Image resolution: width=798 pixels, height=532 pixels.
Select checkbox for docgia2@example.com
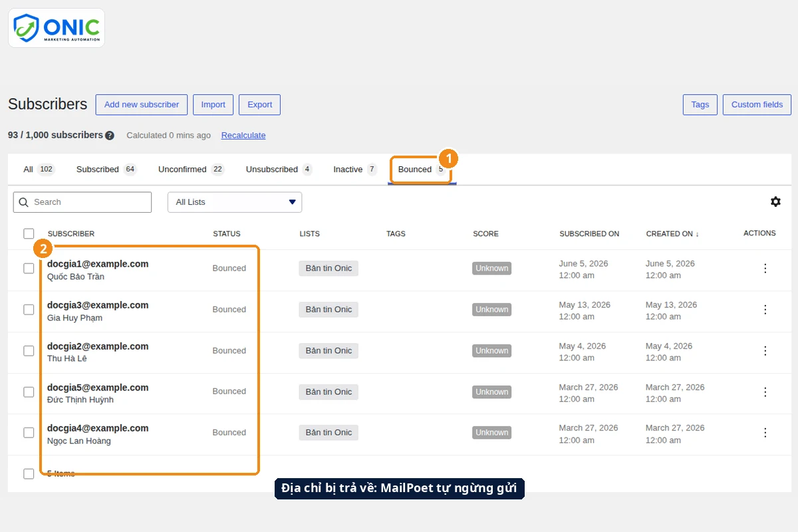tap(29, 351)
